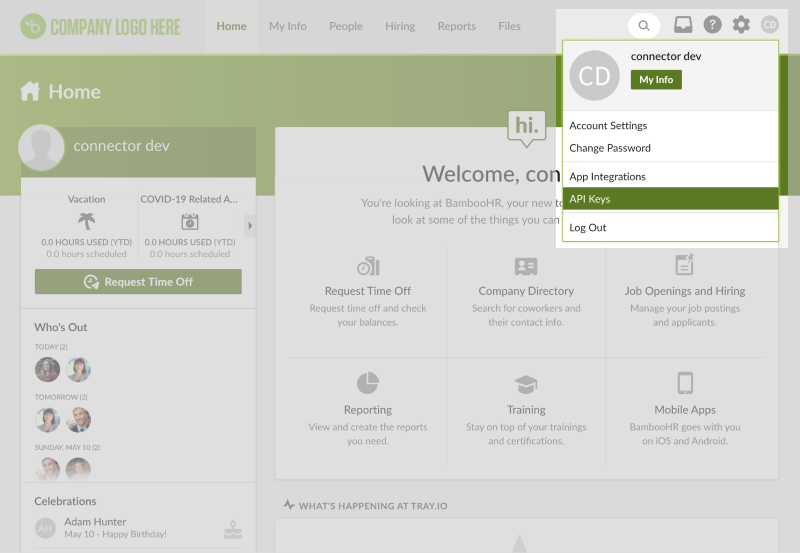Open the Training graduation cap icon

coord(526,384)
